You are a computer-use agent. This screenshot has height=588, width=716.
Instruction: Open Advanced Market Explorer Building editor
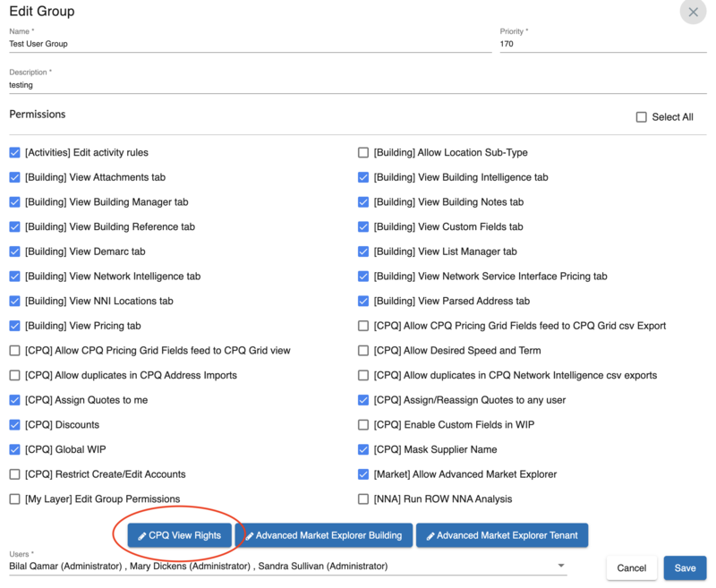[324, 535]
